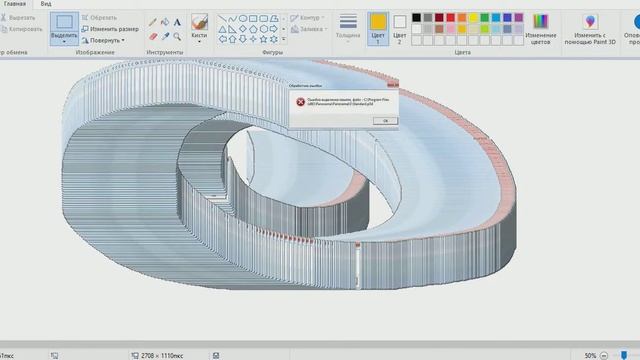This screenshot has width=640, height=360.
Task: Choose the straight Line shape
Action: point(222,19)
